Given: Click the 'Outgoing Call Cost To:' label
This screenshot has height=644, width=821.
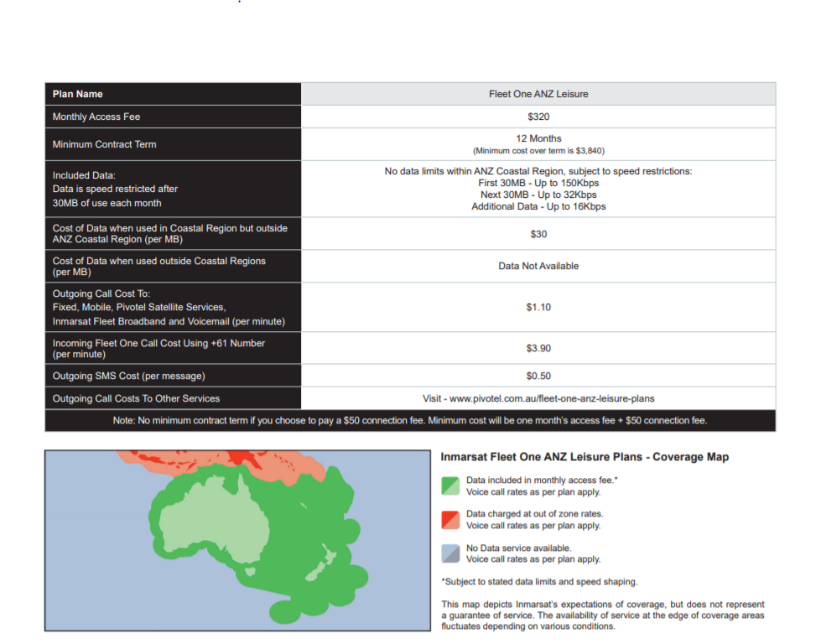Looking at the screenshot, I should point(101,293).
